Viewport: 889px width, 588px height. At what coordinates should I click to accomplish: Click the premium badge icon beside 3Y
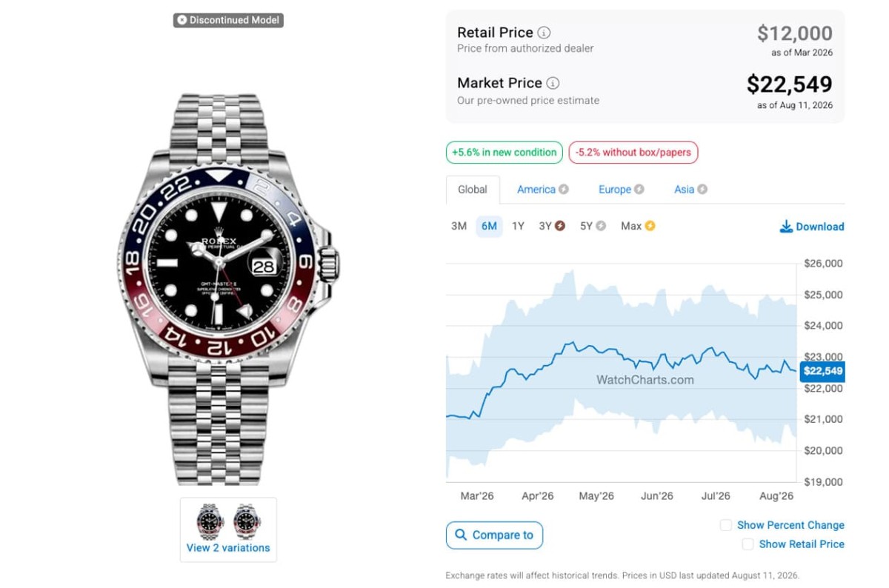click(560, 226)
